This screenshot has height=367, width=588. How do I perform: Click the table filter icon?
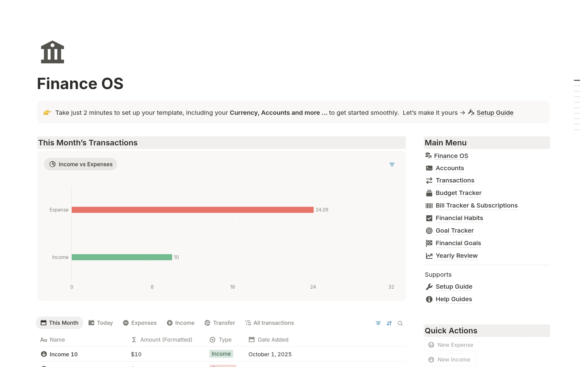pos(378,323)
